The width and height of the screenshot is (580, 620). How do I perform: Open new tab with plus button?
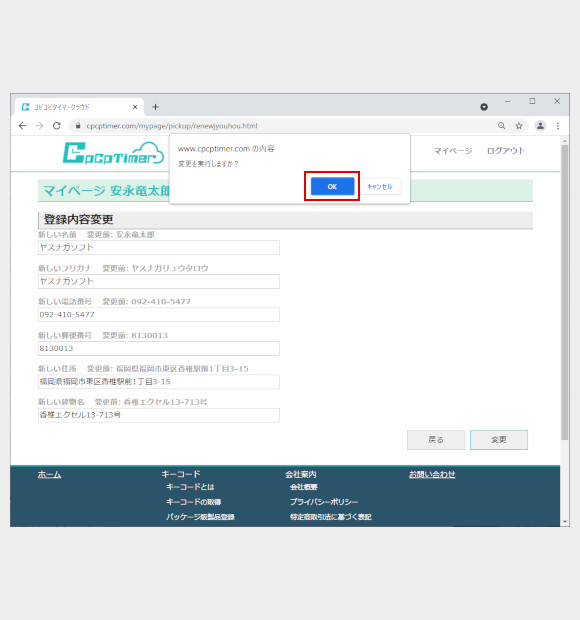[x=155, y=107]
